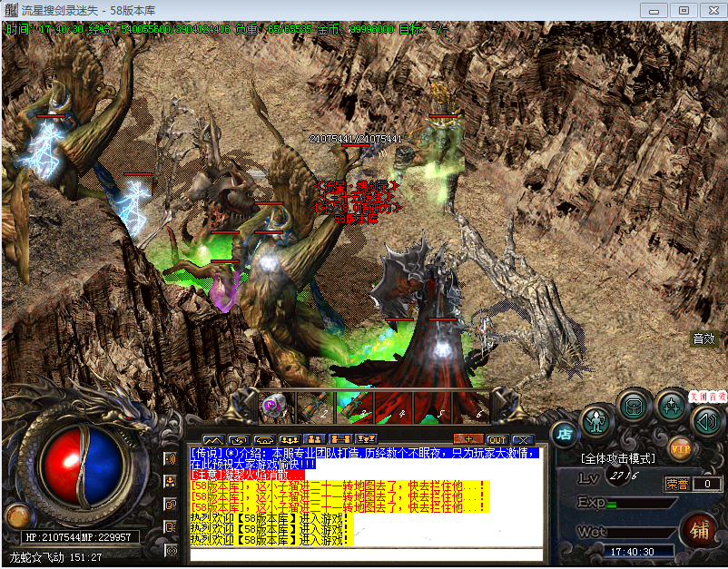Click the green 金币 99998000 gold readout

tap(355, 29)
